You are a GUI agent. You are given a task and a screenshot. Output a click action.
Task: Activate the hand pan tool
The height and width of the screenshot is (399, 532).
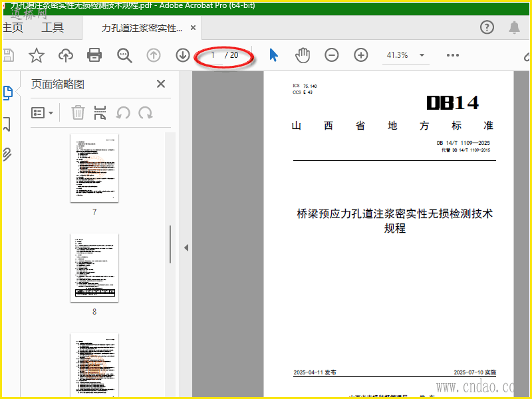click(303, 55)
